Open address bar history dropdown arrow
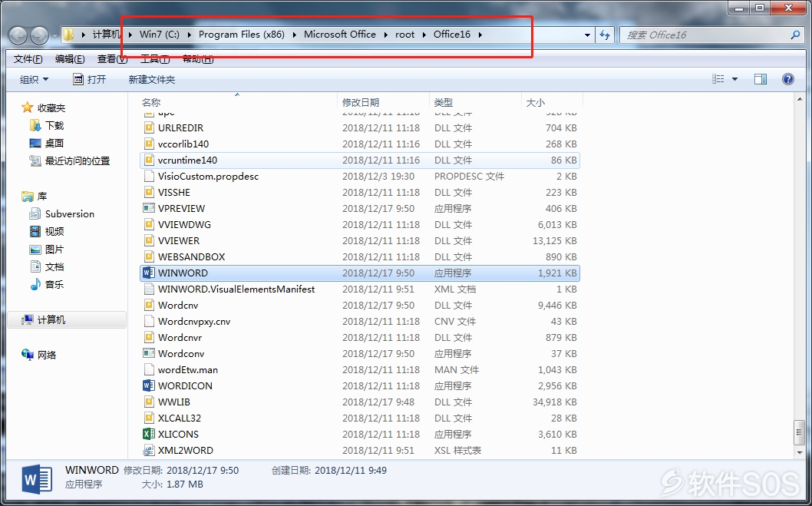Screen dimensions: 812x506 587,35
